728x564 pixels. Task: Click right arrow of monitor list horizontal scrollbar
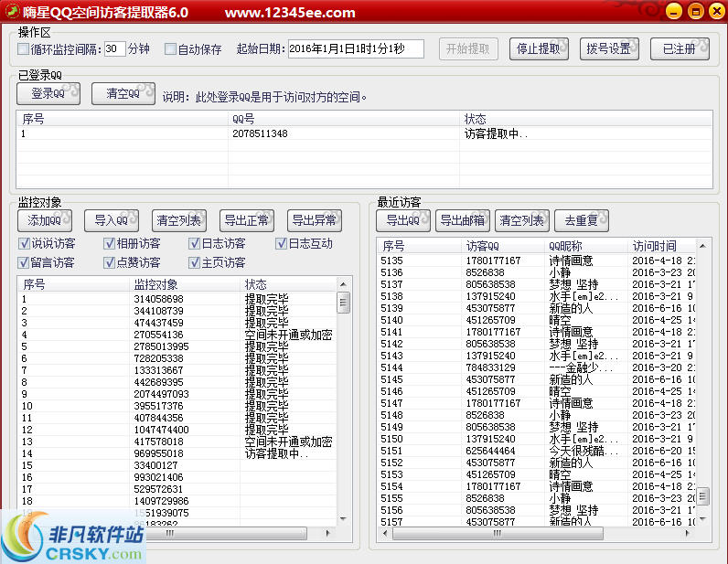[327, 533]
